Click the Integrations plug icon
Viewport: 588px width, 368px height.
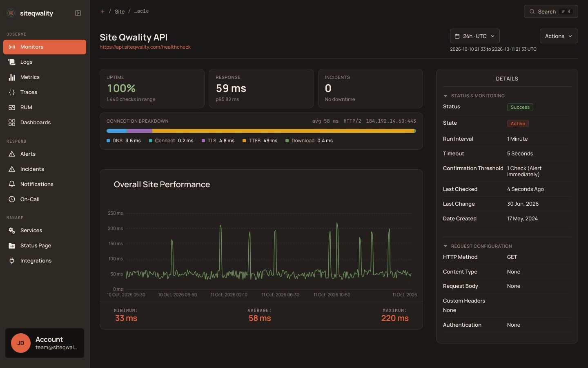coord(12,261)
